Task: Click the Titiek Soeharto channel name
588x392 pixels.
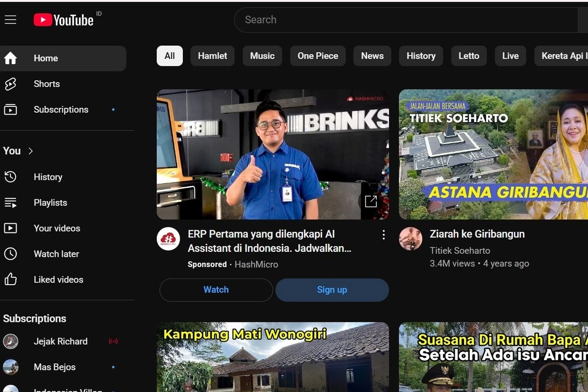Action: pyautogui.click(x=460, y=250)
